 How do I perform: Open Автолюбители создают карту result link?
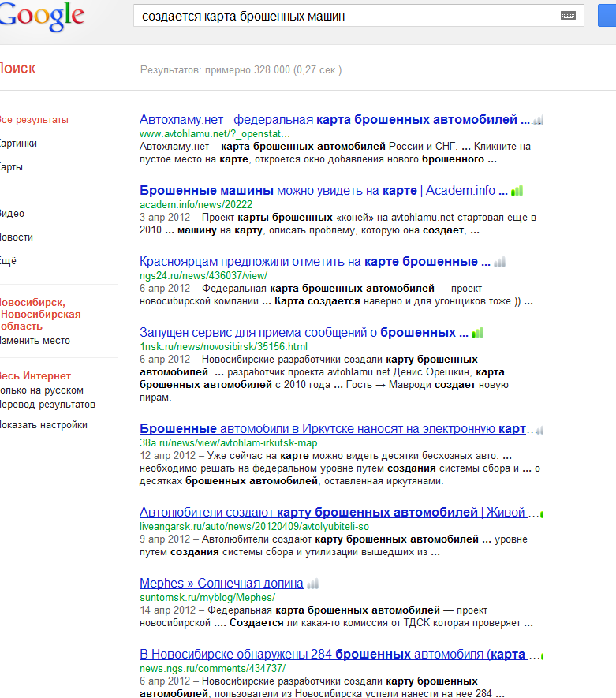click(333, 513)
